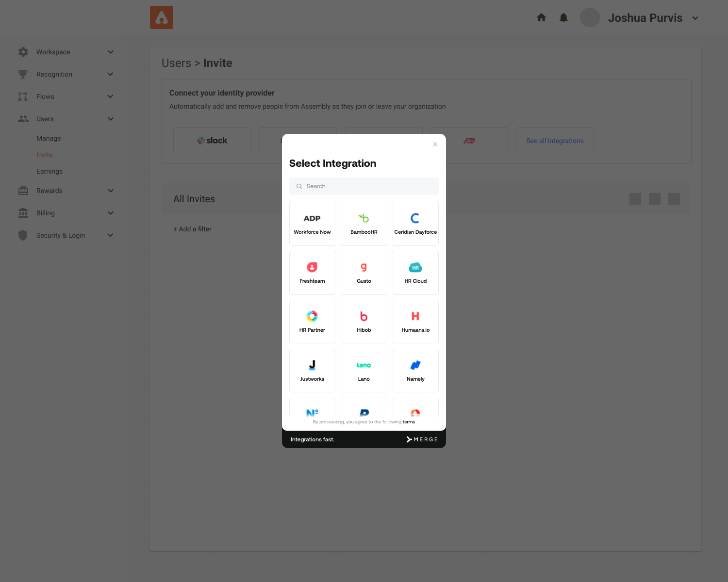This screenshot has width=728, height=582.
Task: Choose the Justworks integration
Action: [312, 371]
